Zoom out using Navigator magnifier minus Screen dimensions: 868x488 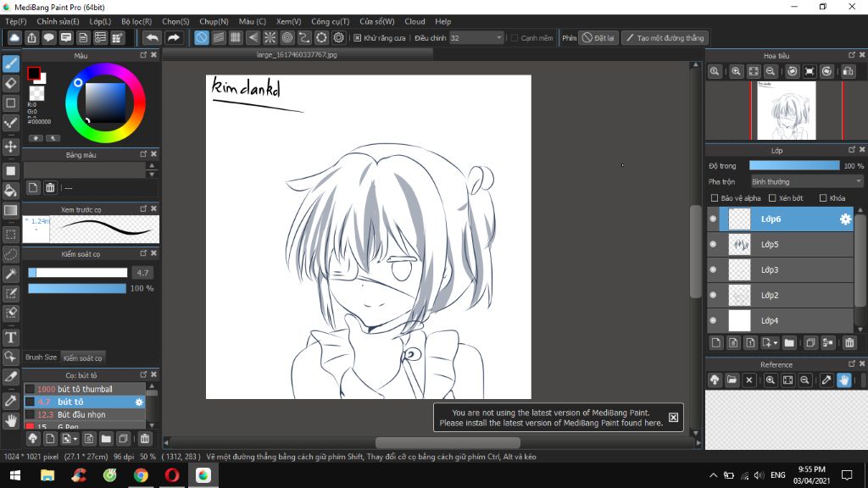point(770,71)
